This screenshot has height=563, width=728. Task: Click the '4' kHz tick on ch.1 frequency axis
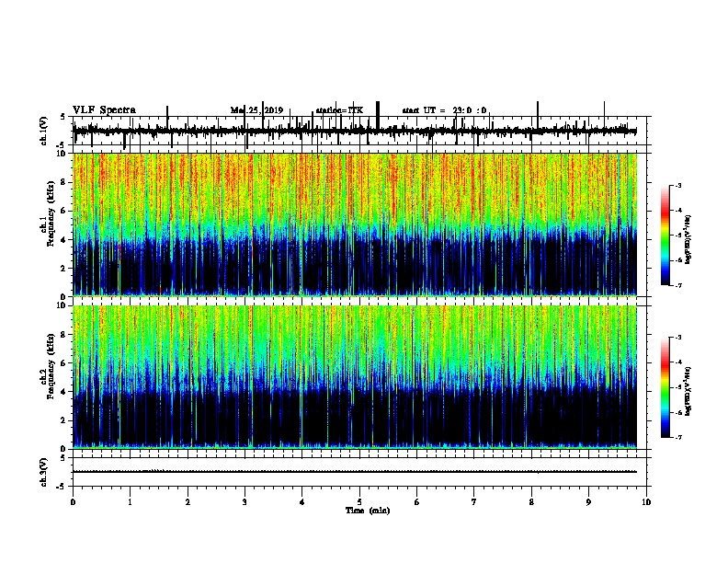[x=63, y=240]
